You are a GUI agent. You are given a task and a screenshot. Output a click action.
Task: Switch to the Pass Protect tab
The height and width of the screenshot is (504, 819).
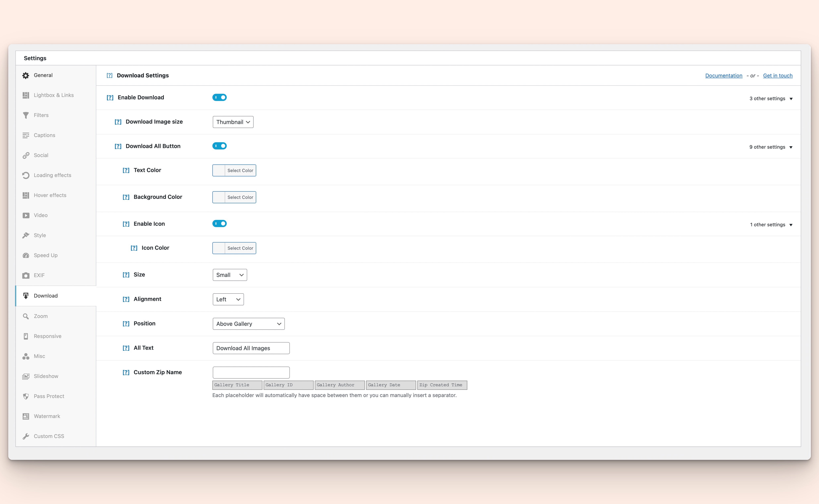point(56,396)
